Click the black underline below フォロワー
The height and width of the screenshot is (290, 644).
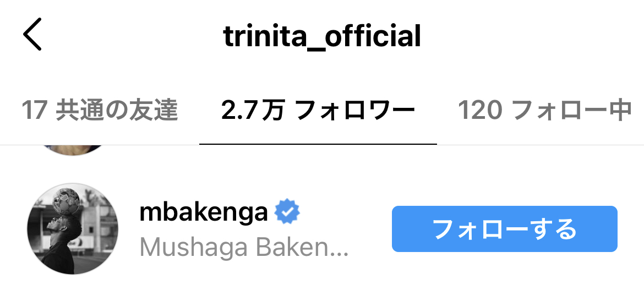pos(318,144)
